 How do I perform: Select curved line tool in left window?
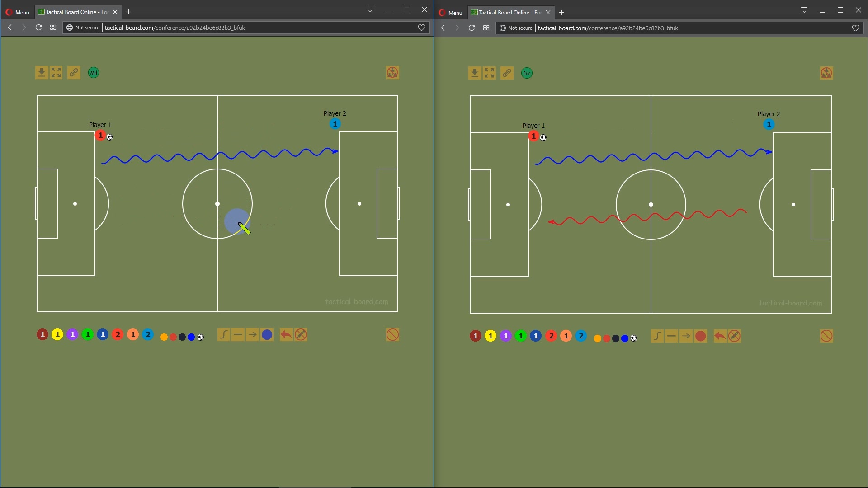pyautogui.click(x=224, y=335)
